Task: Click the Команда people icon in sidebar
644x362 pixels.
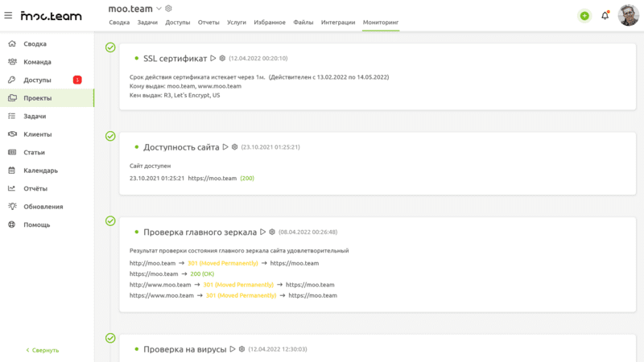Action: (x=12, y=62)
